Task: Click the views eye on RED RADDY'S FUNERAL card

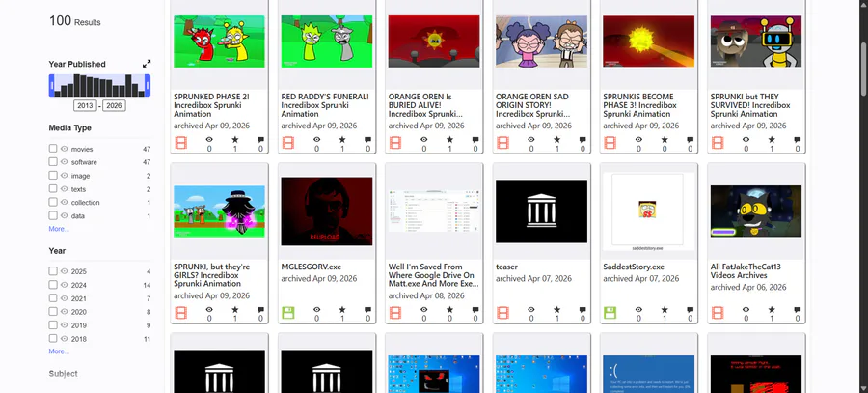Action: point(316,140)
